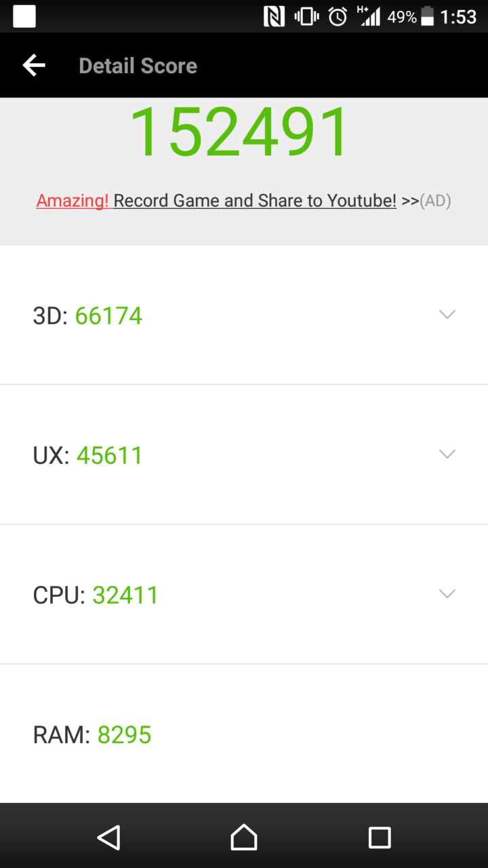Tap the recent apps square button

pyautogui.click(x=380, y=837)
